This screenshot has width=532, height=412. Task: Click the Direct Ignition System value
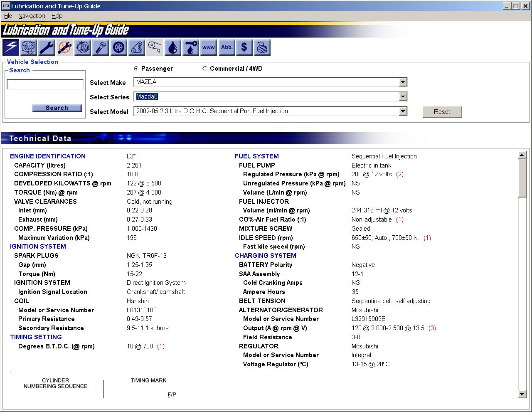[x=156, y=283]
